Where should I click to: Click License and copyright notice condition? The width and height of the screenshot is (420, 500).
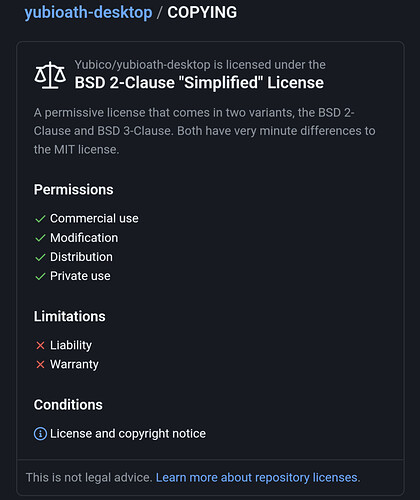pos(128,434)
